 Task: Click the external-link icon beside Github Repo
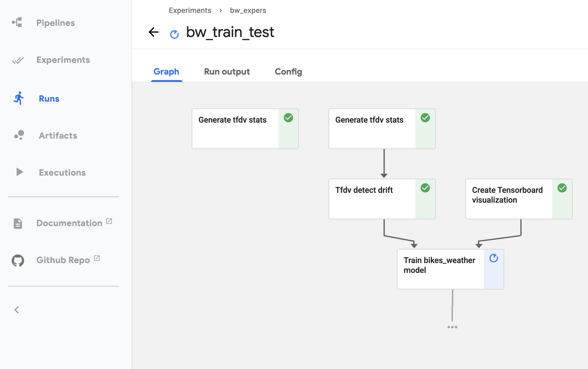(97, 258)
